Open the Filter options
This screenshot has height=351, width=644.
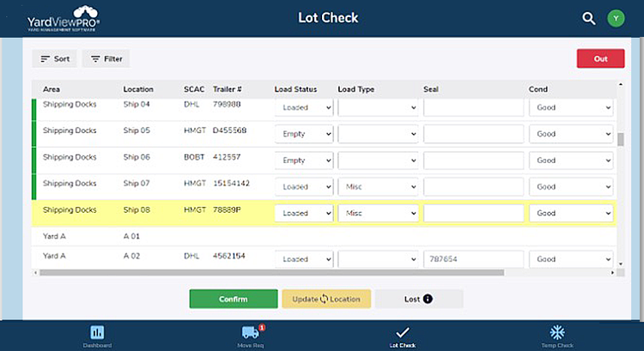(x=106, y=59)
